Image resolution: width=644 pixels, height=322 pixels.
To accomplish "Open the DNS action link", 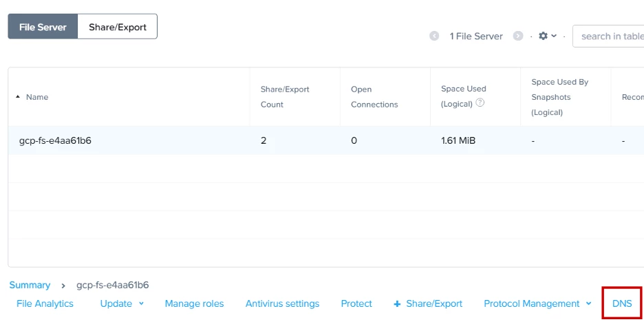I will pyautogui.click(x=622, y=304).
